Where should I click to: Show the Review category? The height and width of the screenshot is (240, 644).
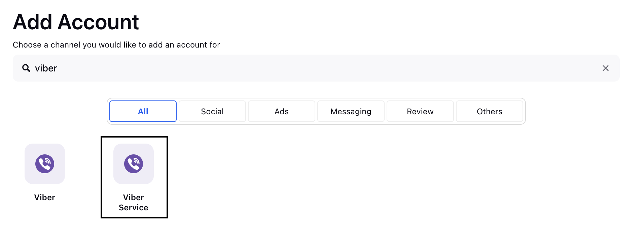[420, 111]
